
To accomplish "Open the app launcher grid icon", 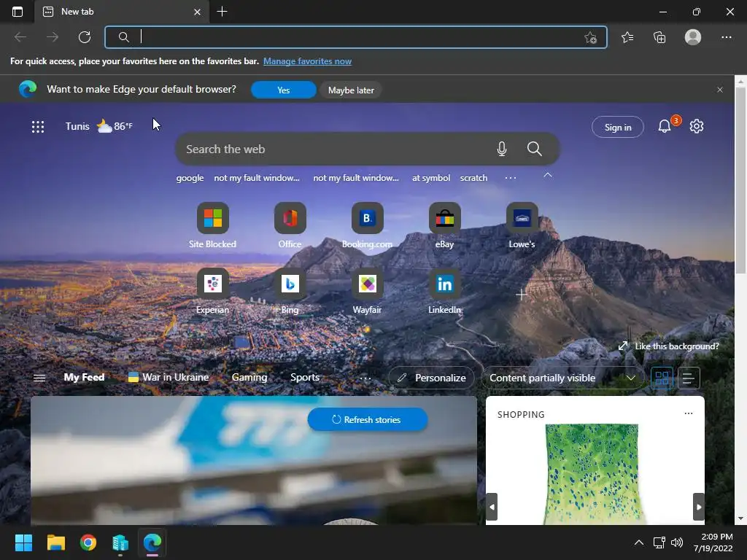I will pos(38,127).
